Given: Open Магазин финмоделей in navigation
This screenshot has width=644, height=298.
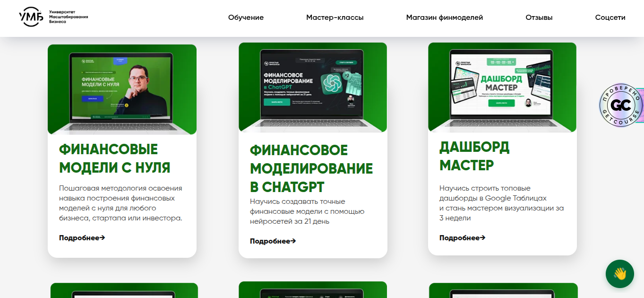Looking at the screenshot, I should pos(445,18).
